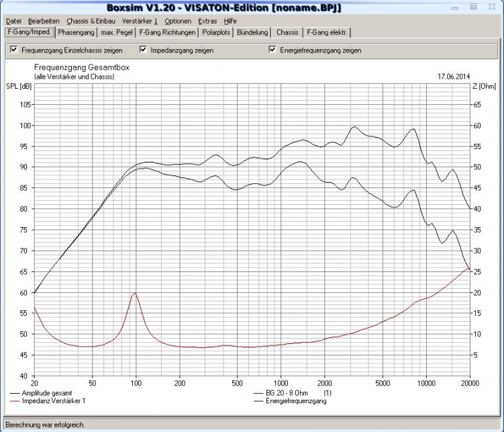Open the Hilfe menu

pyautogui.click(x=230, y=21)
